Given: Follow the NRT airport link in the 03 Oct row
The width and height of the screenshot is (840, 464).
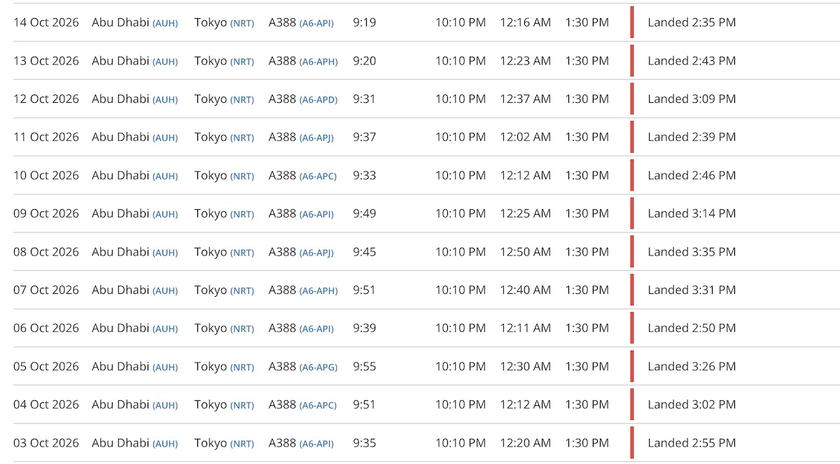Looking at the screenshot, I should (x=242, y=444).
